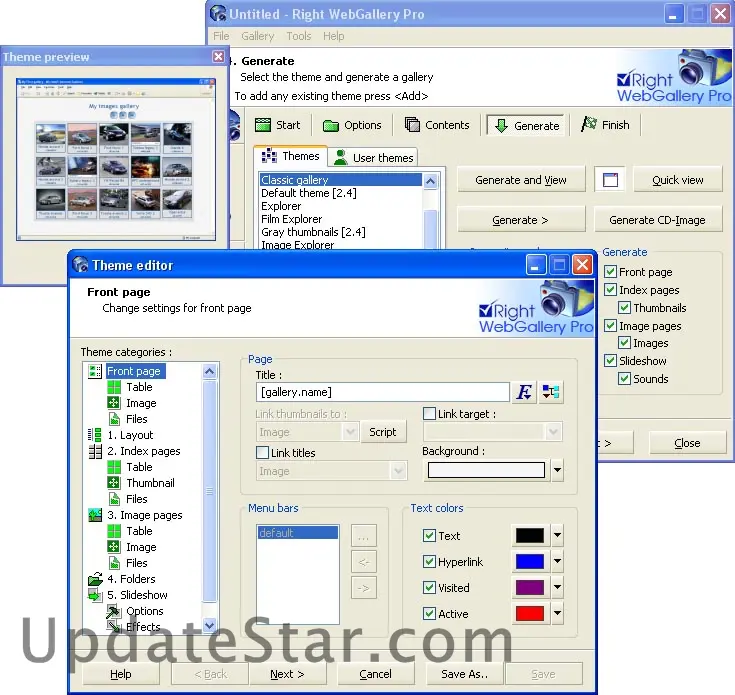Open the File menu
The width and height of the screenshot is (735, 695).
pos(221,36)
